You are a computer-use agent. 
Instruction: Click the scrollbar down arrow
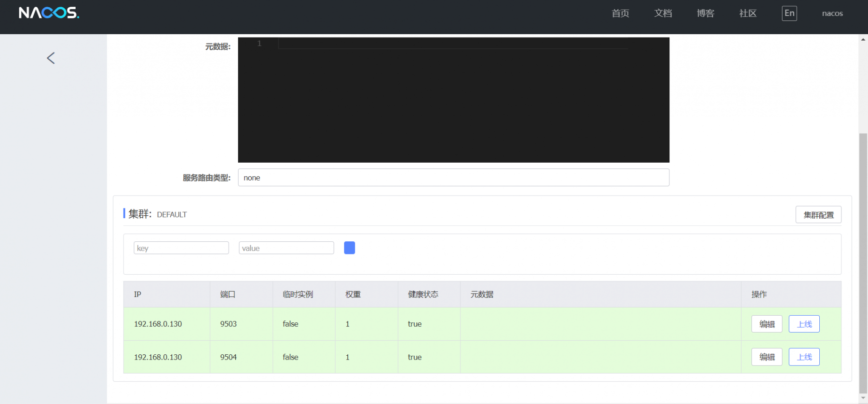[x=863, y=399]
